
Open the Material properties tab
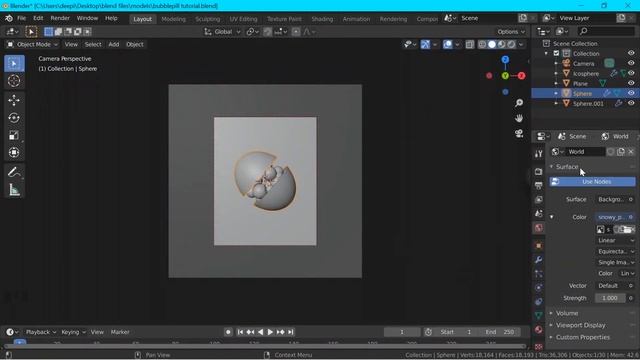(538, 329)
